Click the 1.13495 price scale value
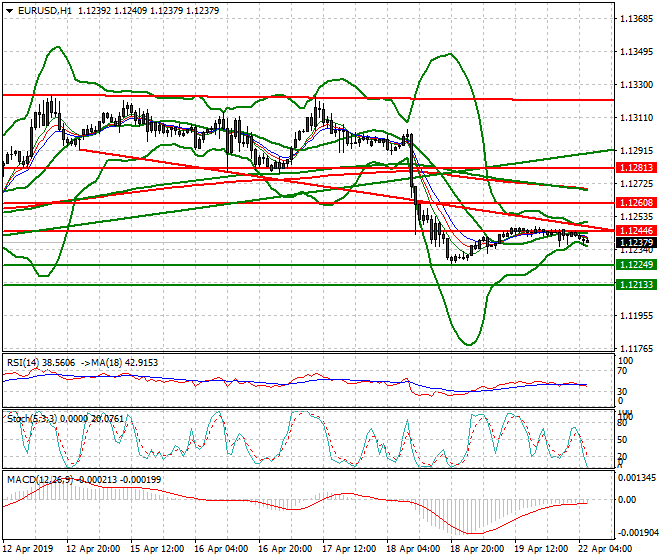 coord(637,52)
